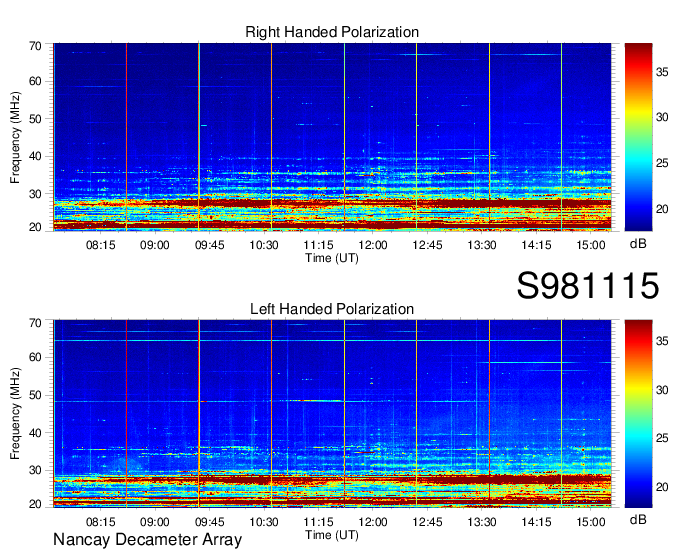The width and height of the screenshot is (680, 552).
Task: Click the 70 MHz tick on the Right Handed plot
Action: tap(35, 46)
